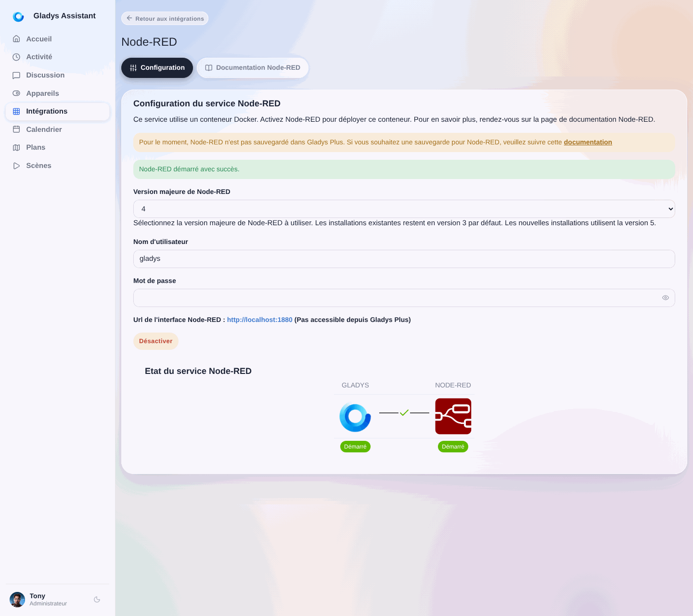Click the Gladys Démarré badge
693x616 pixels.
[x=355, y=447]
